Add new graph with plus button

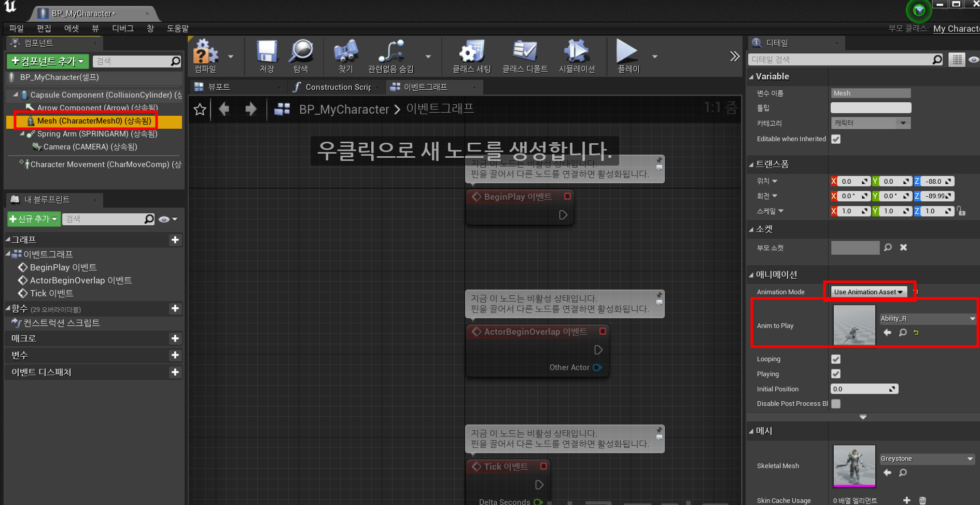point(175,240)
